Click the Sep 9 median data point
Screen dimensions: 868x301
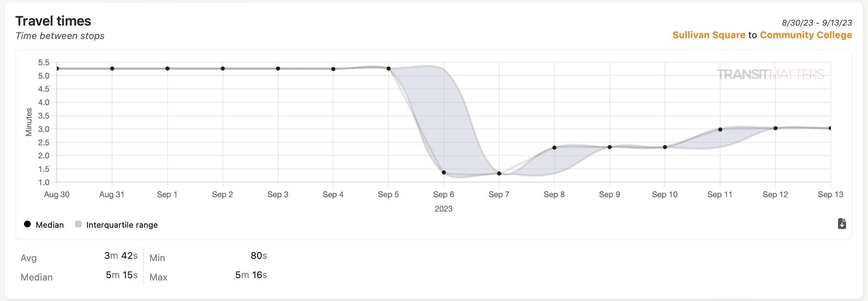pos(610,147)
